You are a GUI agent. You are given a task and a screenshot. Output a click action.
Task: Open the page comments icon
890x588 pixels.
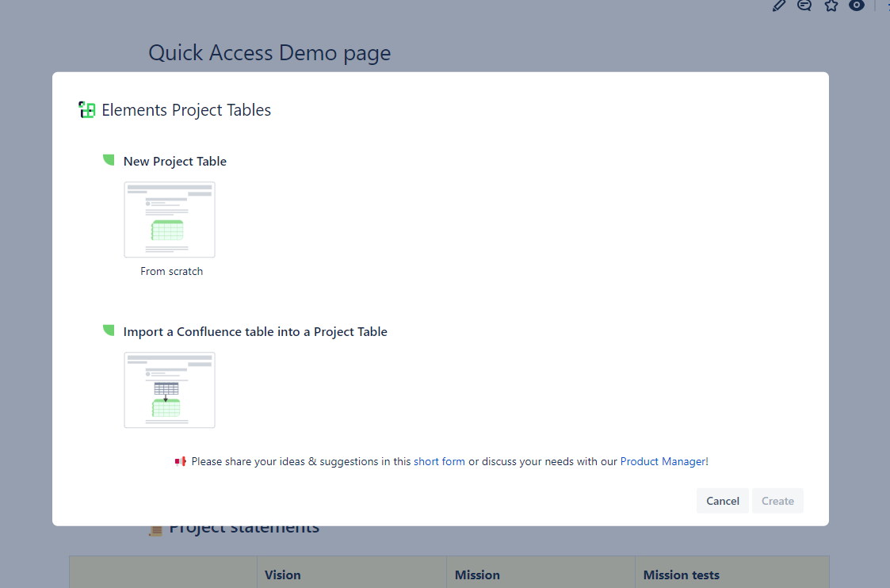point(804,6)
